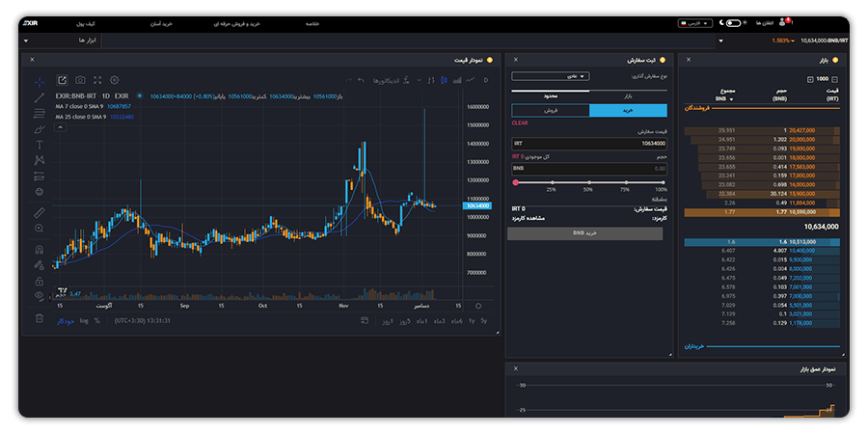Open chart settings gear

click(115, 80)
